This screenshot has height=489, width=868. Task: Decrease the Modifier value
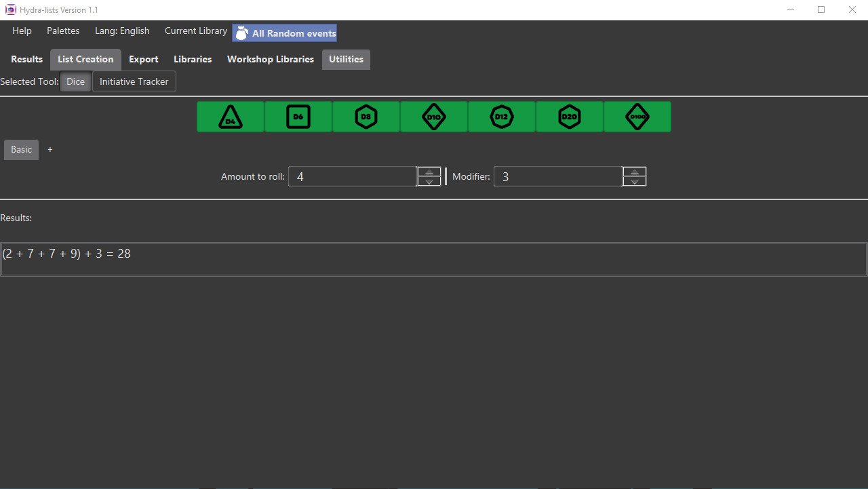click(634, 181)
